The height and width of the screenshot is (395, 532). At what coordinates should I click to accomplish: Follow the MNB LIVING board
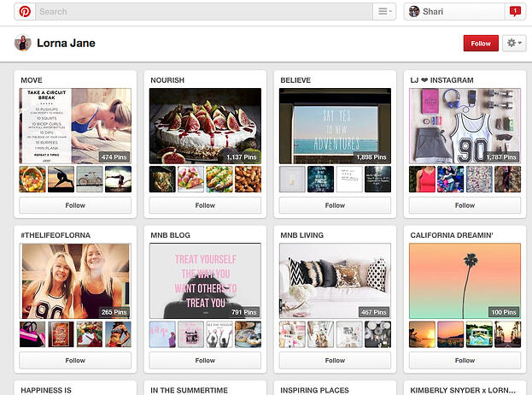(336, 360)
